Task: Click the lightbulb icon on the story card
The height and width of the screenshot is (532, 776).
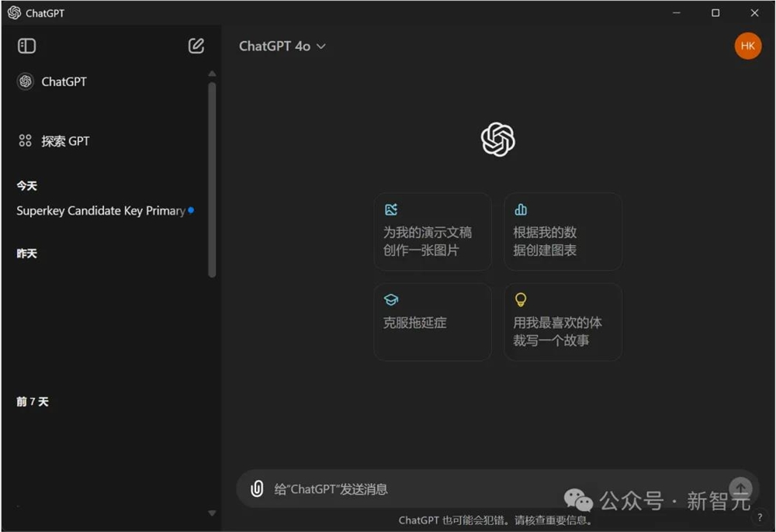Action: tap(521, 299)
